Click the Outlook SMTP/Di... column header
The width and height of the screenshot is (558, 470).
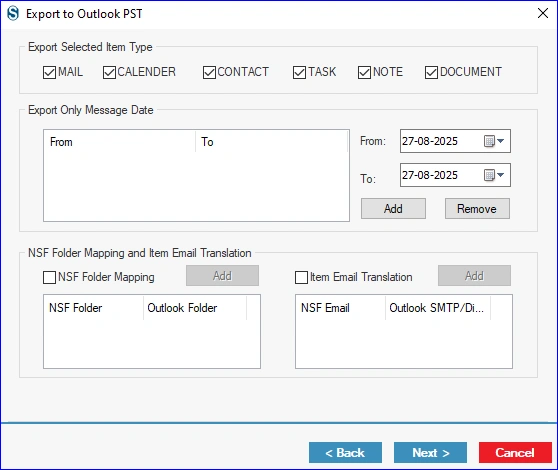pyautogui.click(x=438, y=308)
